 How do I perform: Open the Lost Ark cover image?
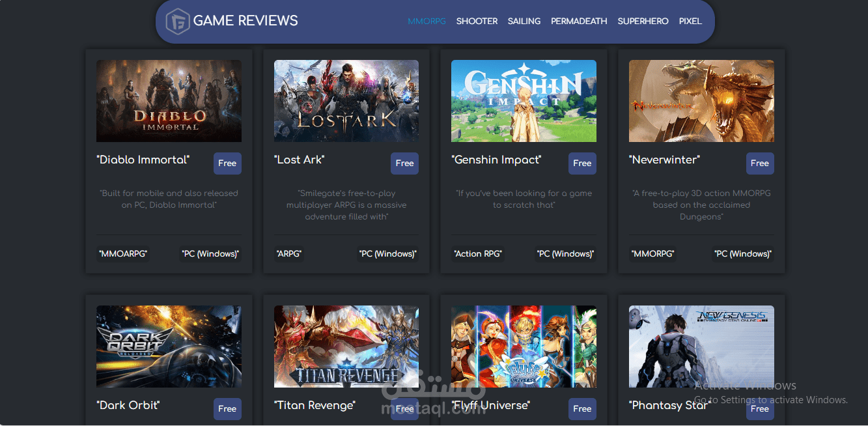click(346, 101)
